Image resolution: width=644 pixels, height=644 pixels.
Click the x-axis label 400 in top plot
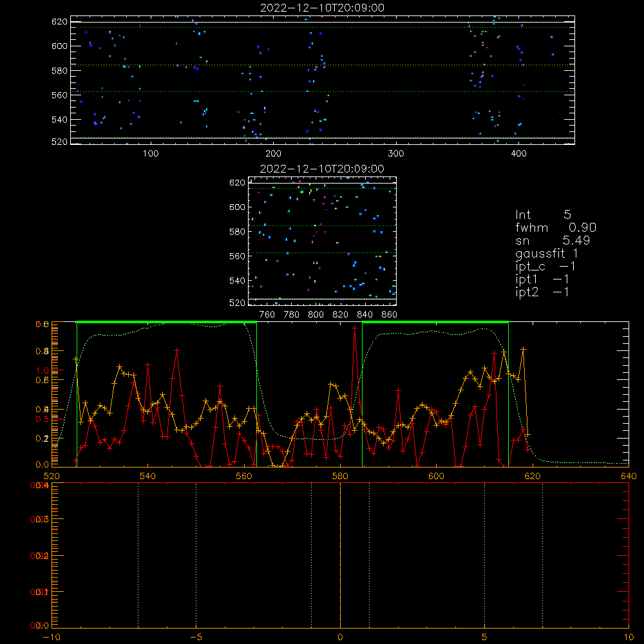[518, 154]
